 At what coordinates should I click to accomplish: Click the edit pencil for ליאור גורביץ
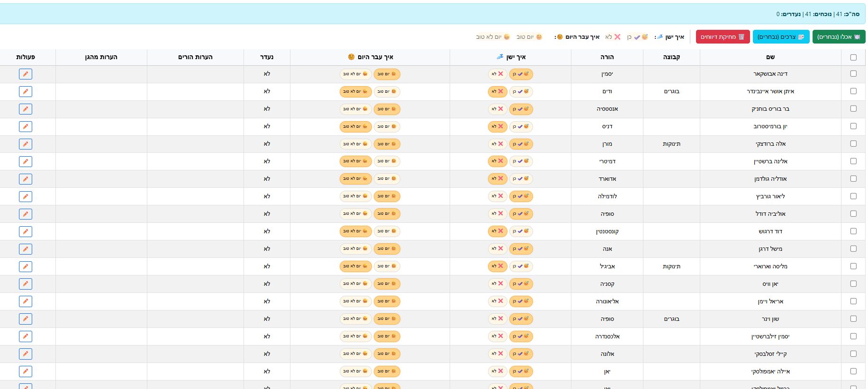tap(26, 196)
